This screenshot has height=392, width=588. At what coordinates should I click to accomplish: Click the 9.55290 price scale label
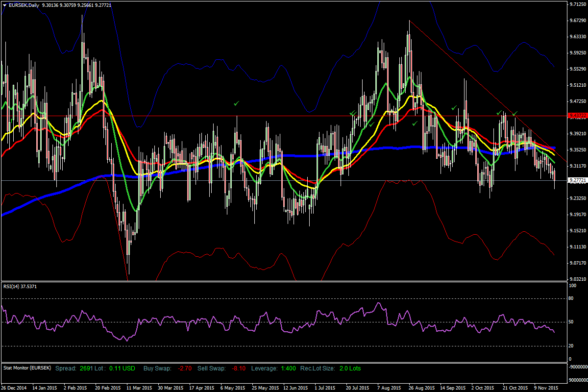click(x=578, y=69)
